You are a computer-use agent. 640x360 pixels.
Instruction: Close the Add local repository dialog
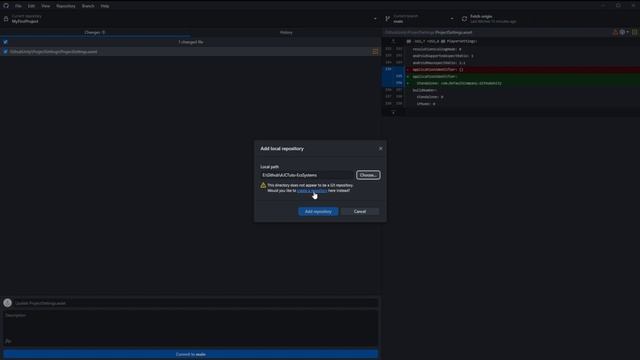point(380,149)
